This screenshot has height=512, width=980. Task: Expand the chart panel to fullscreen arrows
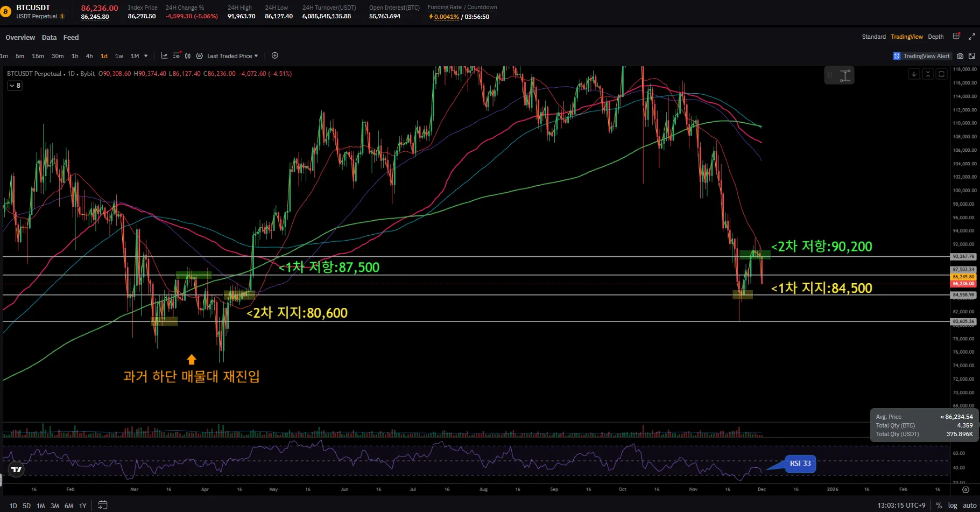[971, 37]
